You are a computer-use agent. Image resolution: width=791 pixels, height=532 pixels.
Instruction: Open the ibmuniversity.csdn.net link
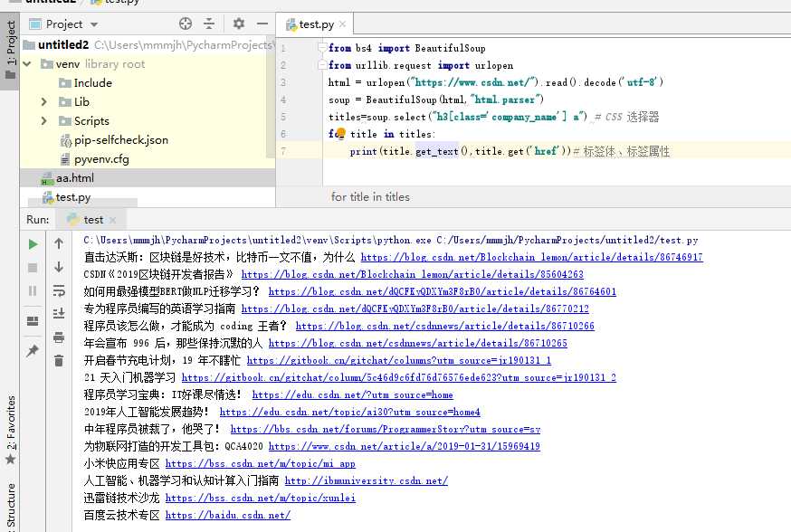[367, 480]
